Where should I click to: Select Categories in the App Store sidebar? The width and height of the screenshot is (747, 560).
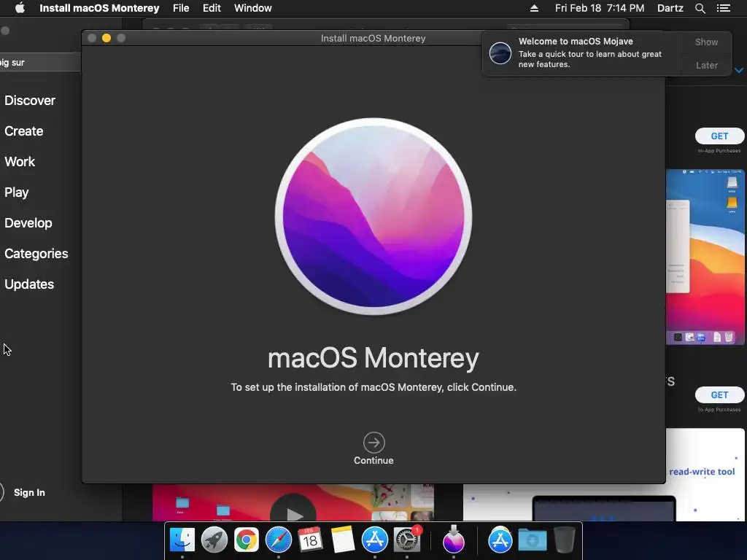click(36, 253)
